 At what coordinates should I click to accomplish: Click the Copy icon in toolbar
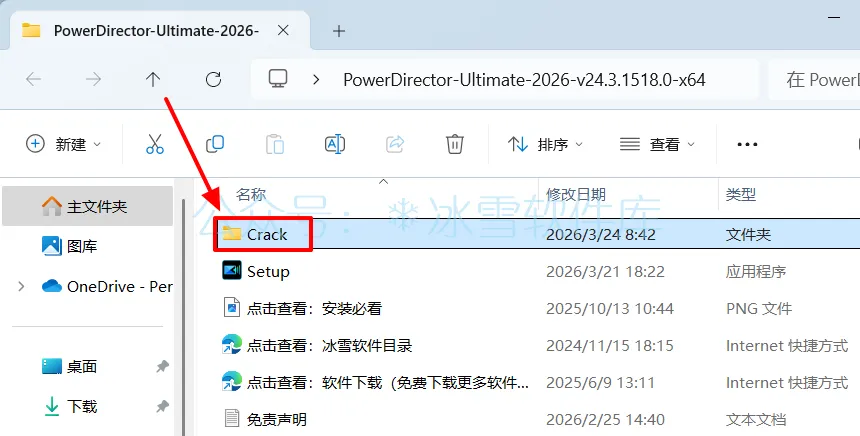(x=215, y=144)
